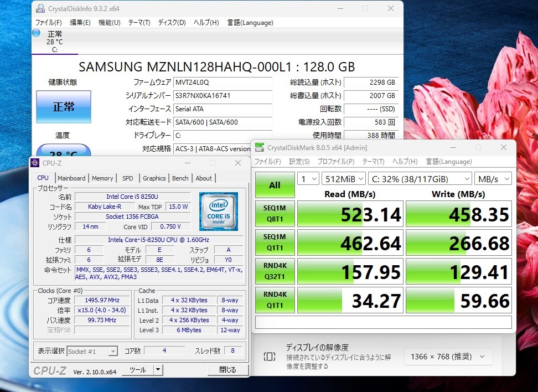538x392 pixels.
Task: Start the RND4K Q1T1 benchmark test
Action: coord(275,300)
